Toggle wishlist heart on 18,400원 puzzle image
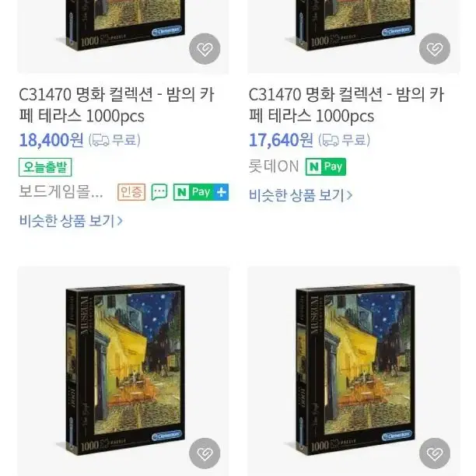Screen dimensions: 476x476 click(x=205, y=48)
